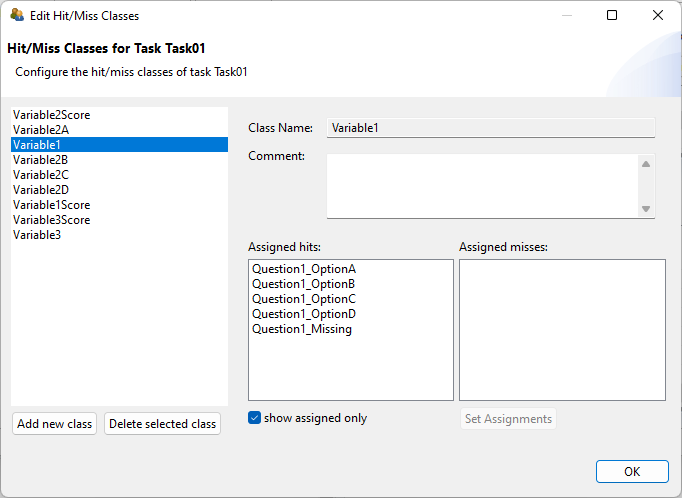Click Add new class button
682x498 pixels.
55,424
